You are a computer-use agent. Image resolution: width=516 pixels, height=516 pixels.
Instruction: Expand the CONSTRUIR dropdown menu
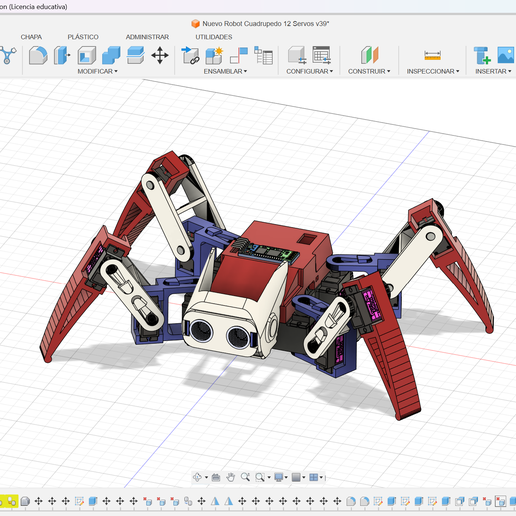click(369, 71)
